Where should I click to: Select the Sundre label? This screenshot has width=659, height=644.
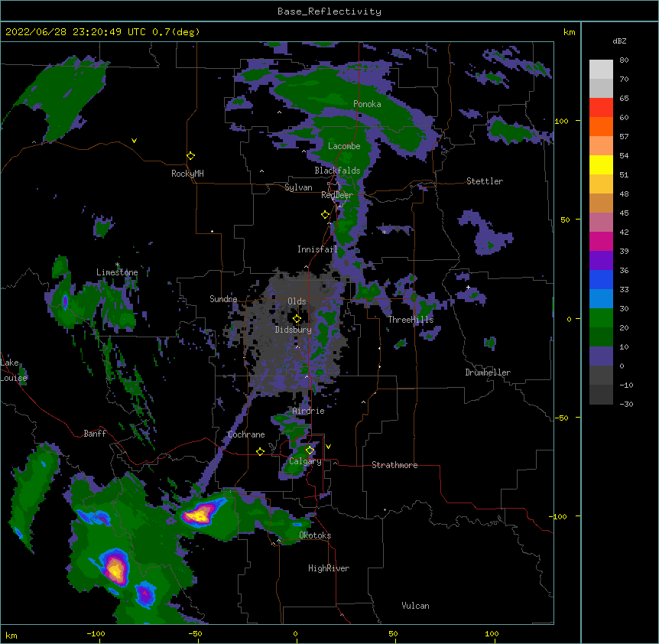[223, 299]
